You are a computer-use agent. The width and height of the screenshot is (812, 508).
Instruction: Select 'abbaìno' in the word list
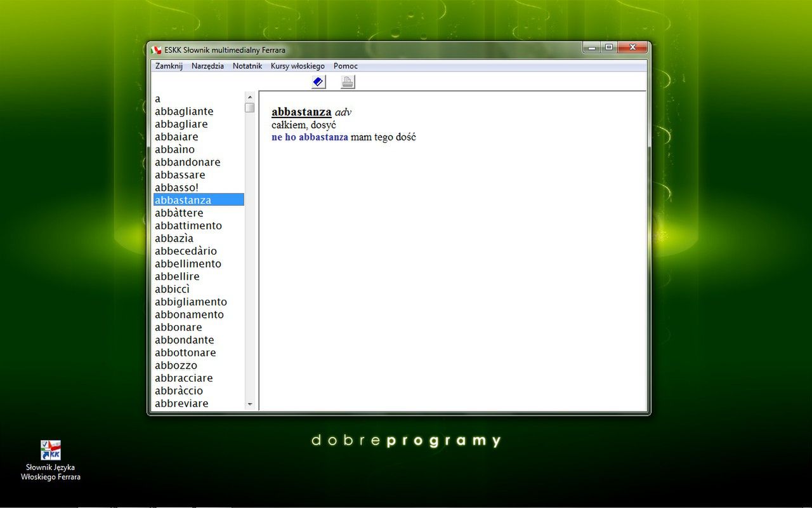coord(199,149)
